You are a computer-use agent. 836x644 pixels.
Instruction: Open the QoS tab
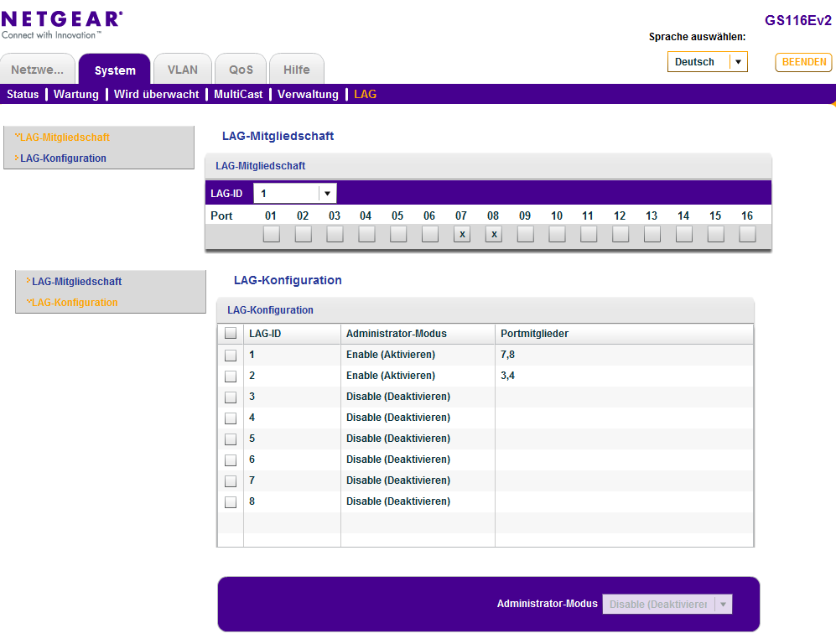[241, 70]
